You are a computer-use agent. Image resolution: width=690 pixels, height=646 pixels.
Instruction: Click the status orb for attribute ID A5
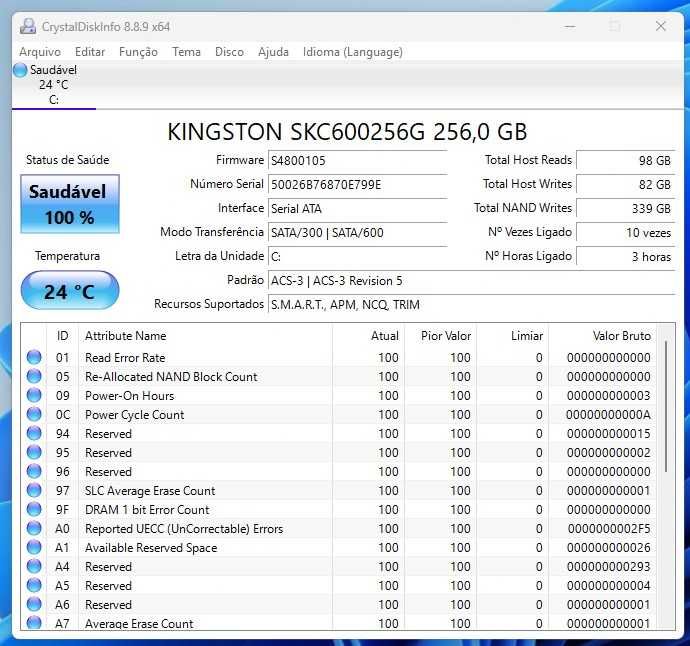(34, 585)
